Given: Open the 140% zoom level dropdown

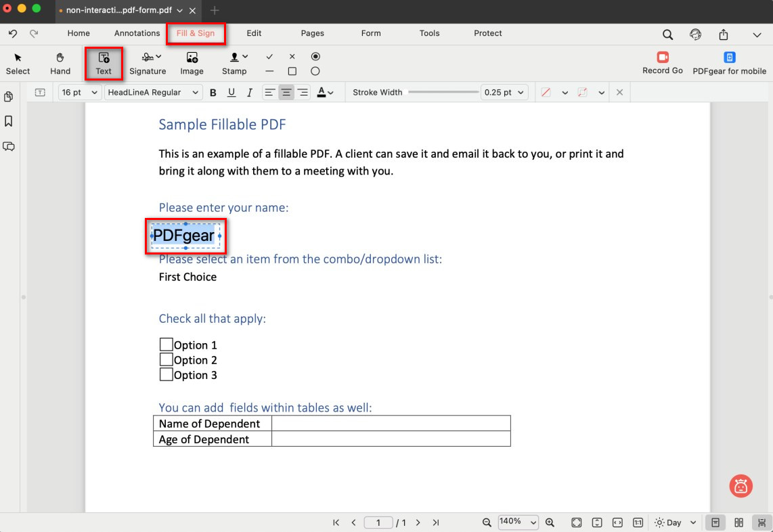Looking at the screenshot, I should point(518,522).
